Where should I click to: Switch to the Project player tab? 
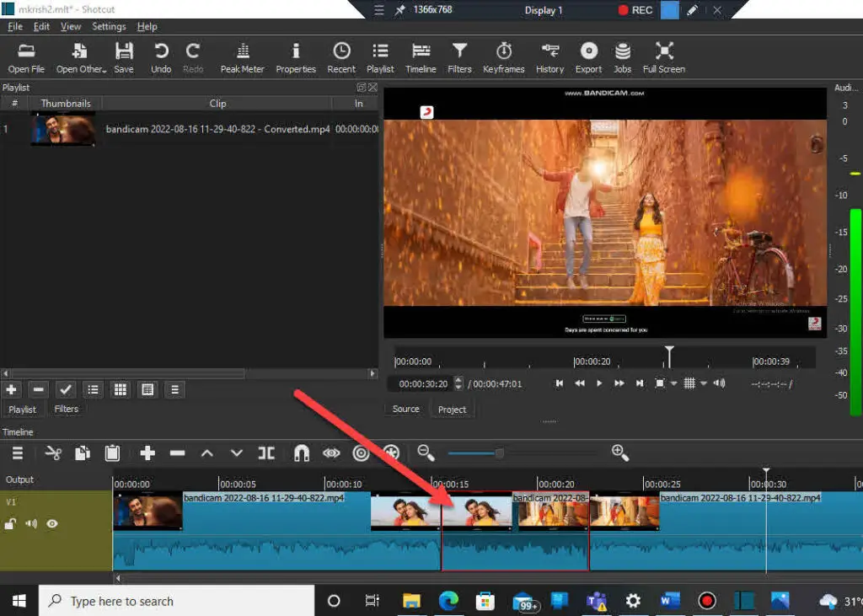tap(452, 410)
